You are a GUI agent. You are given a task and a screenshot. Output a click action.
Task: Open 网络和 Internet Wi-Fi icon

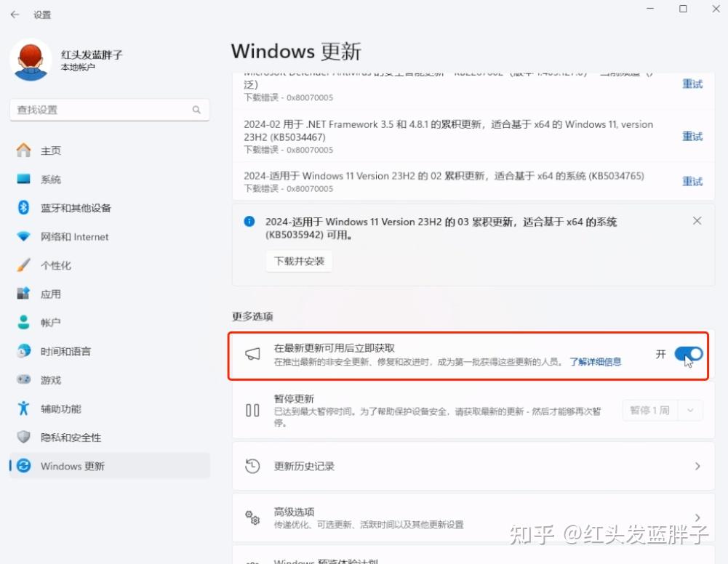tap(23, 236)
